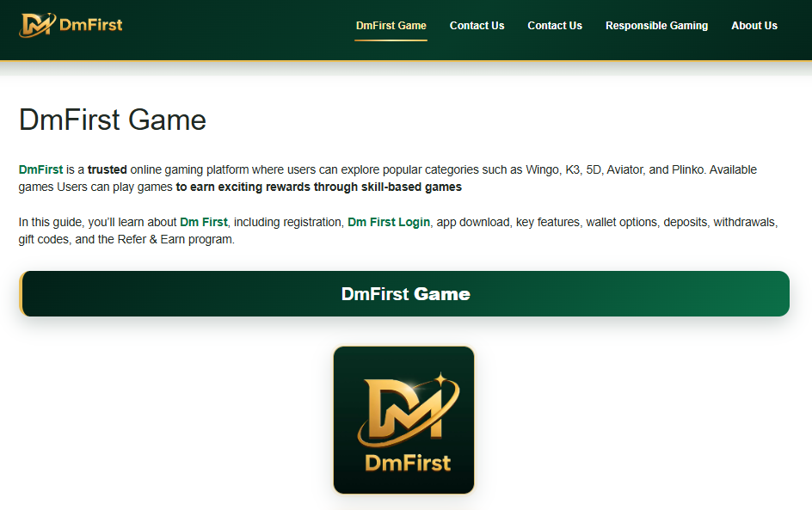This screenshot has width=812, height=510.
Task: Click the DmFirst app logo image
Action: click(404, 420)
